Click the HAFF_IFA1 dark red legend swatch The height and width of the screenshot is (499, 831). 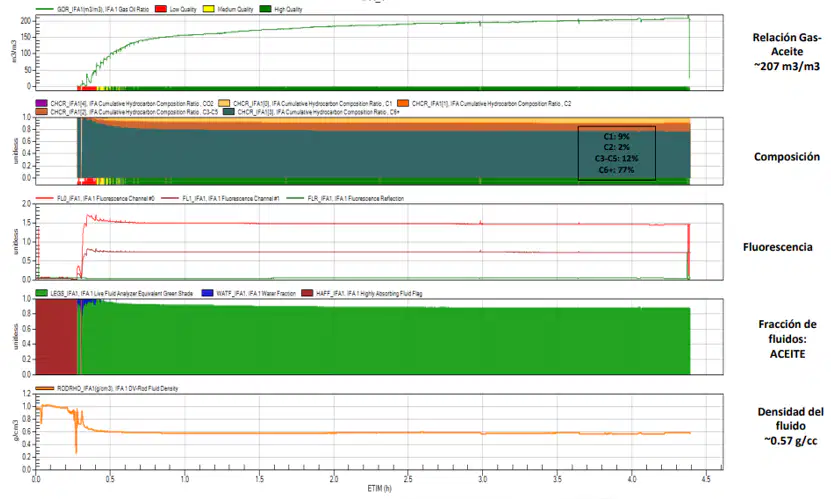tap(307, 293)
